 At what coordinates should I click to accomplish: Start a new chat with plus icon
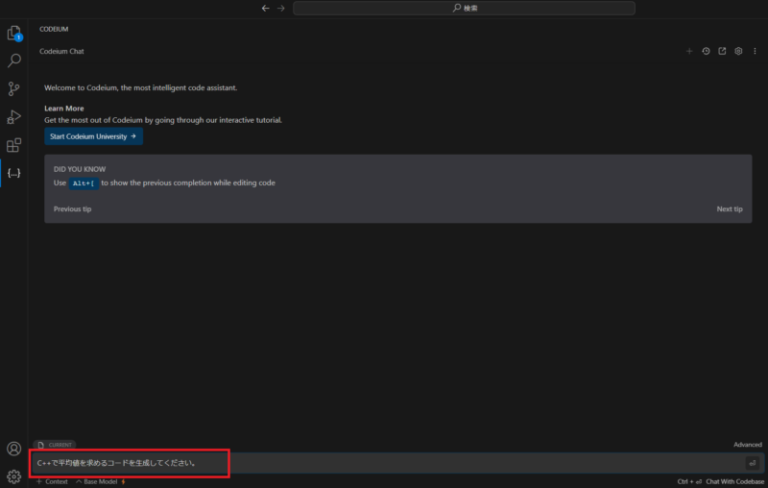click(689, 51)
